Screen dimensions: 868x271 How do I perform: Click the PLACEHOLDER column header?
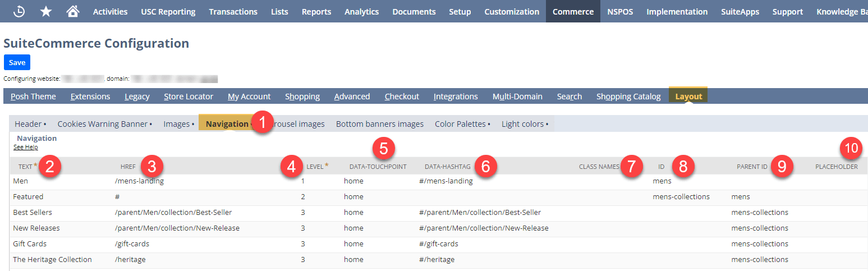click(837, 167)
